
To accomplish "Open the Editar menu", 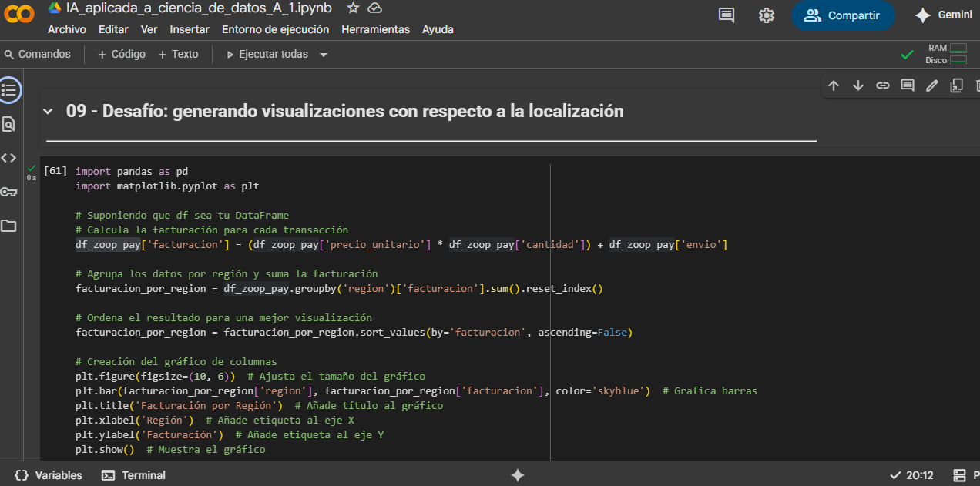I will point(113,29).
